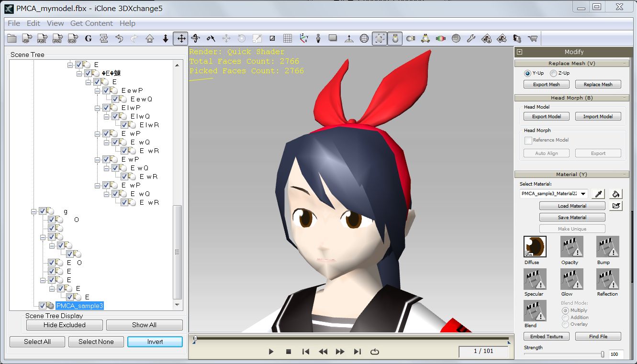Click the globe wireframe toolbar icon
Viewport: 637px width, 364px height.
click(364, 38)
